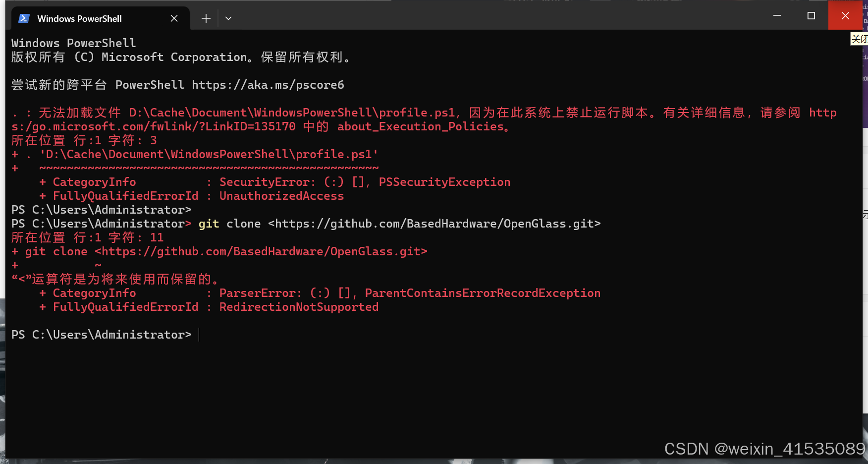This screenshot has width=868, height=464.
Task: Click the '"<"运算符是为将来使用而保留的' message
Action: pos(115,279)
